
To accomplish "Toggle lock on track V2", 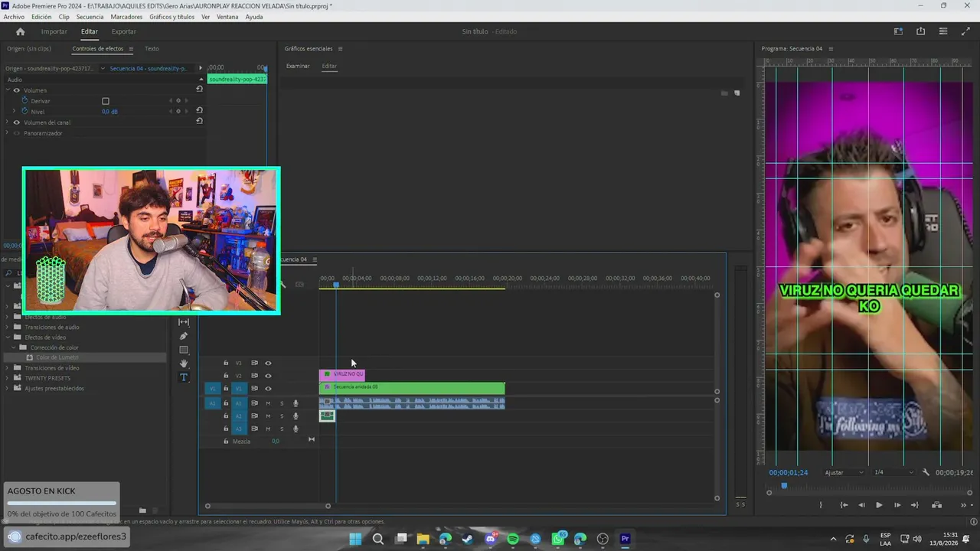I will tap(226, 376).
